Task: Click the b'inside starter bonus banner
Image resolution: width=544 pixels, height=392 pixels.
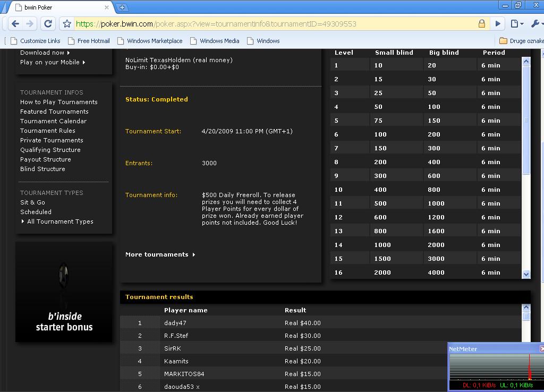Action: [64, 292]
